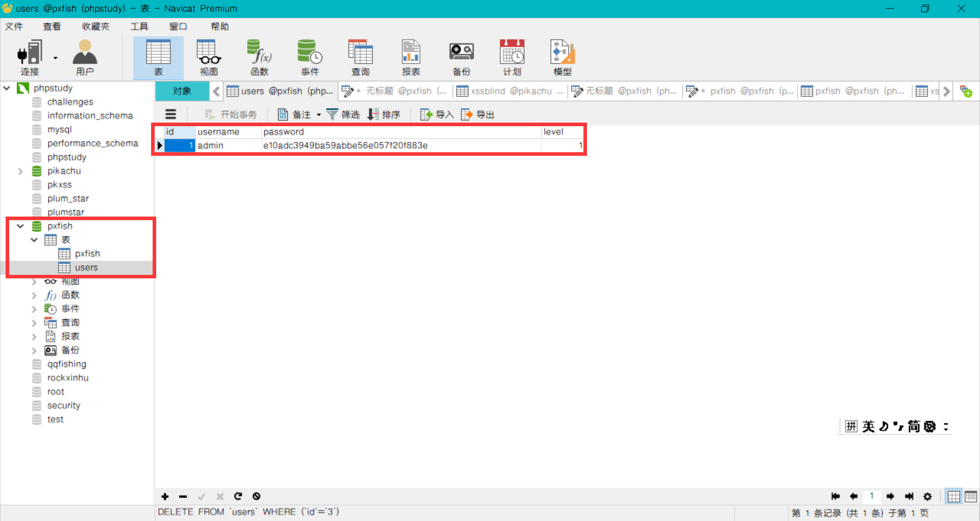The width and height of the screenshot is (980, 521).
Task: Open the hamburger menu in table toolbar
Action: (170, 114)
